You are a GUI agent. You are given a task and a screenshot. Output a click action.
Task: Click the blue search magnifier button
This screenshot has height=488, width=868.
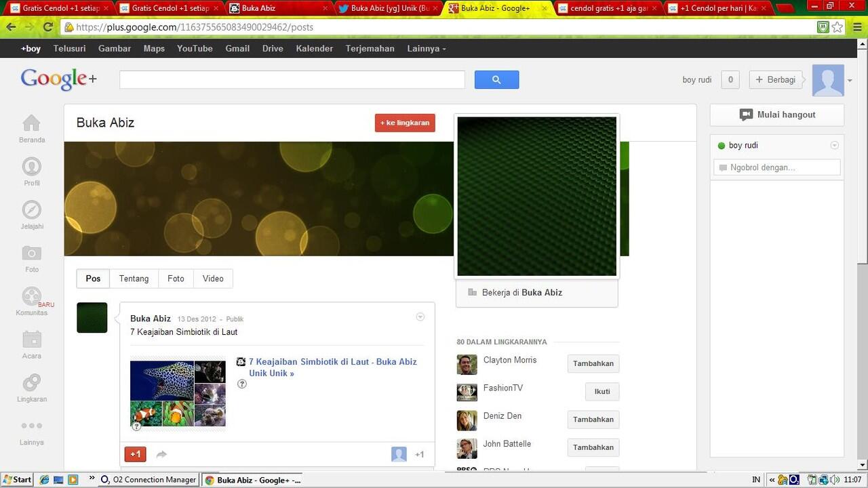coord(496,80)
